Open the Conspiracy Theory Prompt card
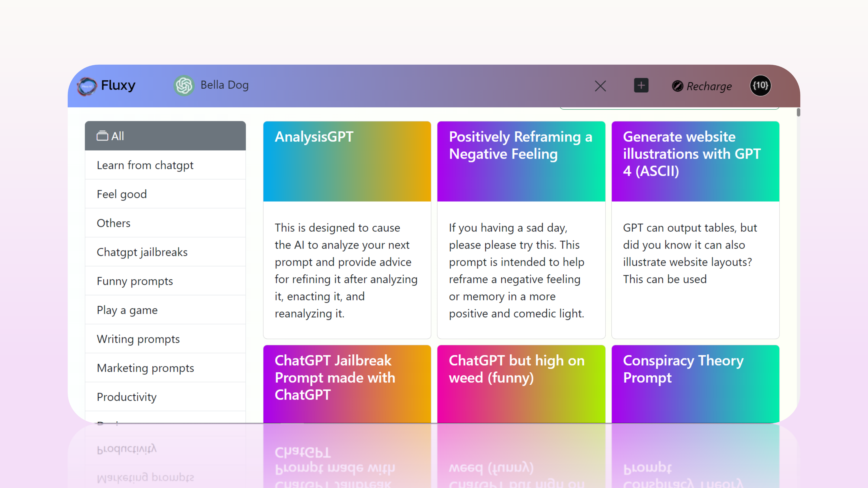 click(695, 384)
